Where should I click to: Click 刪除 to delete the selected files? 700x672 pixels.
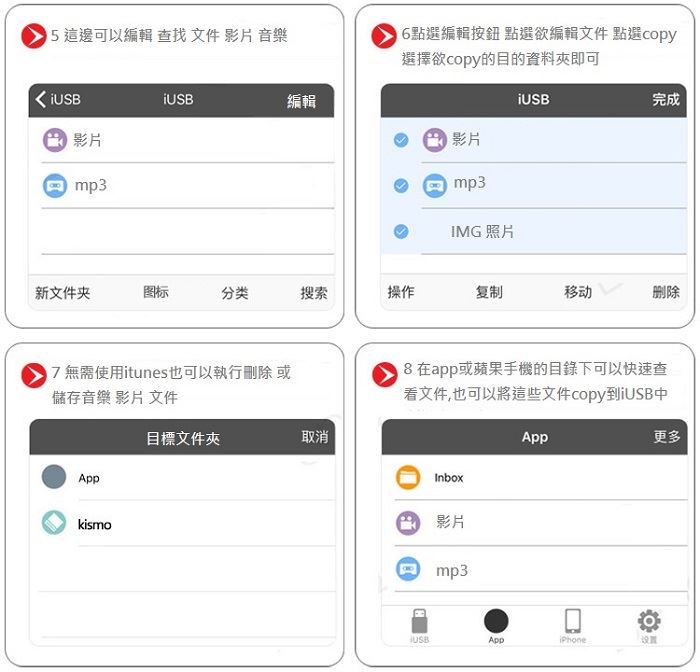pos(666,292)
